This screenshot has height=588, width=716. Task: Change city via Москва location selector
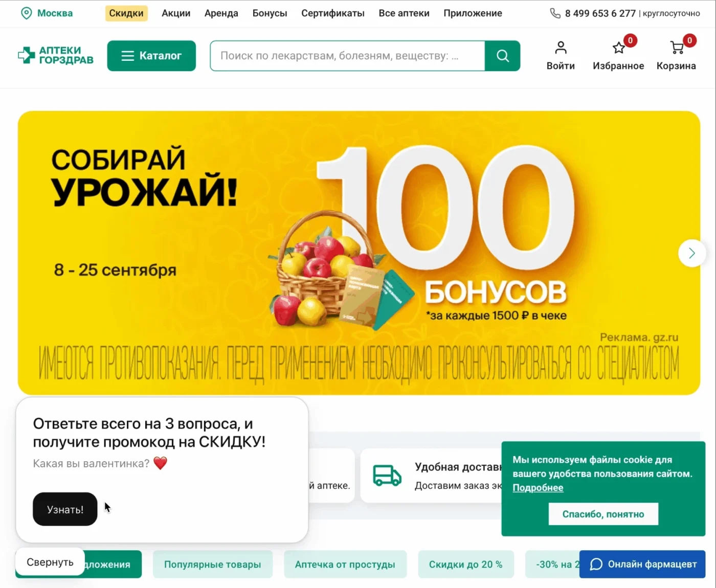click(x=47, y=13)
